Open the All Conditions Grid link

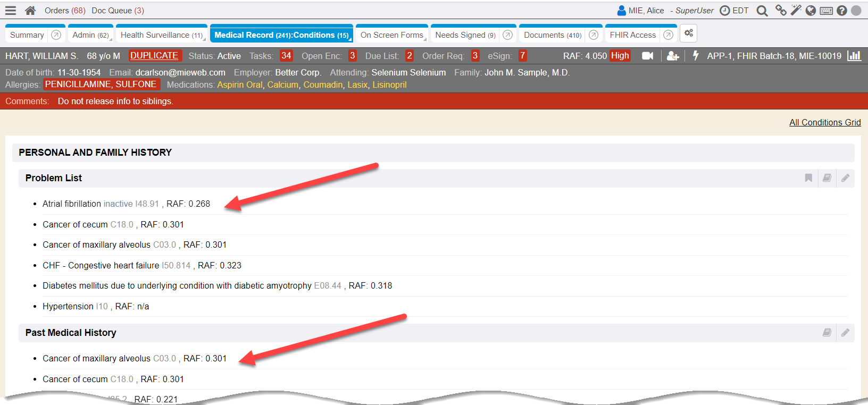click(x=825, y=122)
